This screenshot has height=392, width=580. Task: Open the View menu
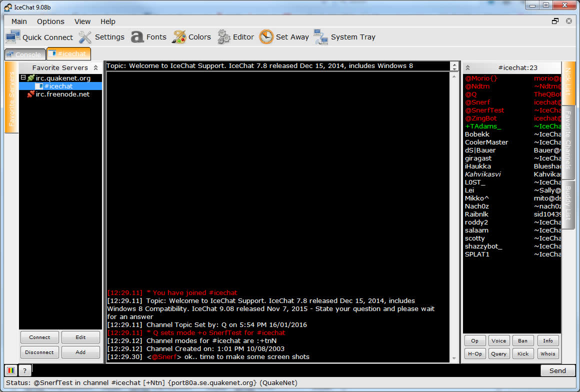click(82, 21)
